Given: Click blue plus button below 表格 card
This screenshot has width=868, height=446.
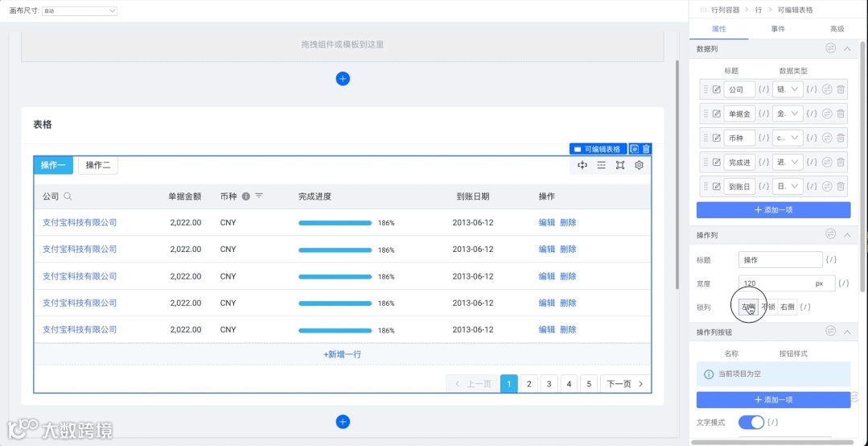Looking at the screenshot, I should [343, 422].
